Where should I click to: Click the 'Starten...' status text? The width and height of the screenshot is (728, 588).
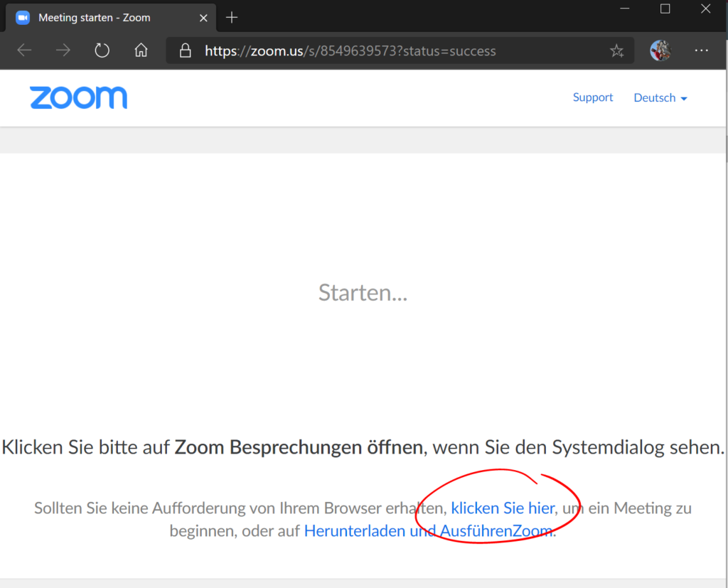[363, 293]
